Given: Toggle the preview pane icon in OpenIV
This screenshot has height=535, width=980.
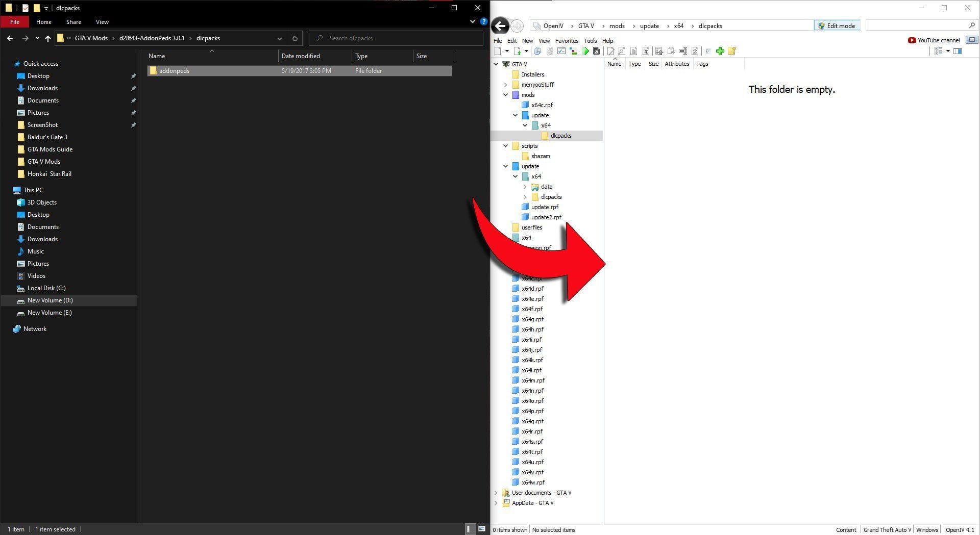Looking at the screenshot, I should [x=958, y=51].
